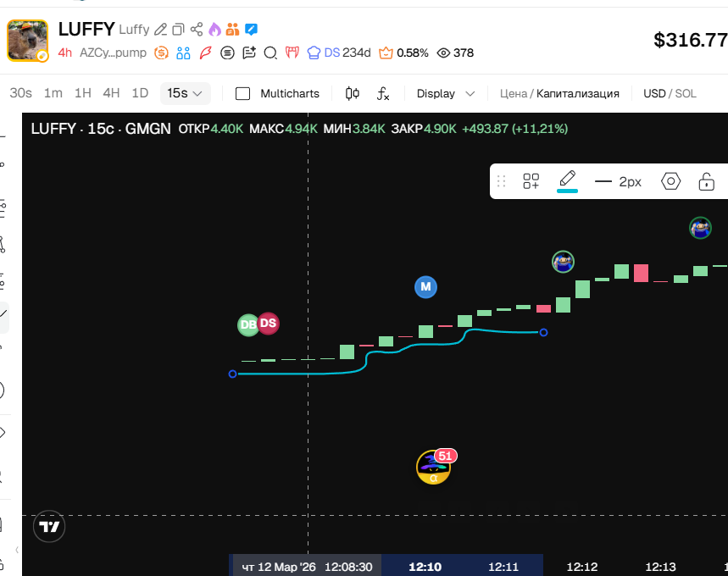Select the 1D timeframe
The width and height of the screenshot is (728, 576).
pos(140,93)
